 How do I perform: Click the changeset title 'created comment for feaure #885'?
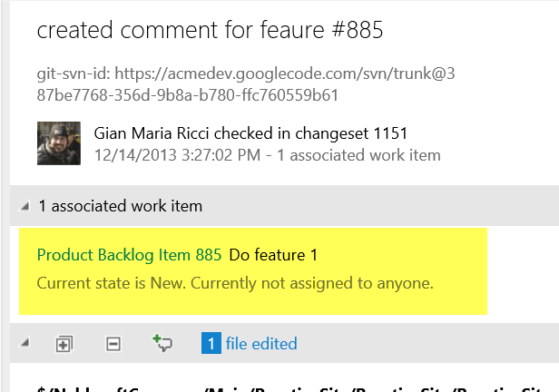pos(211,30)
